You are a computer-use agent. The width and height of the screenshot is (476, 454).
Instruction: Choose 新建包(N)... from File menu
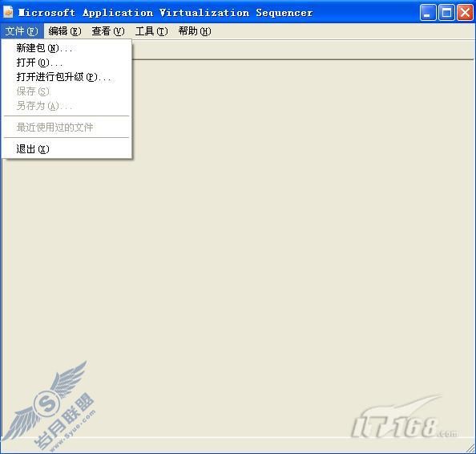(x=67, y=48)
